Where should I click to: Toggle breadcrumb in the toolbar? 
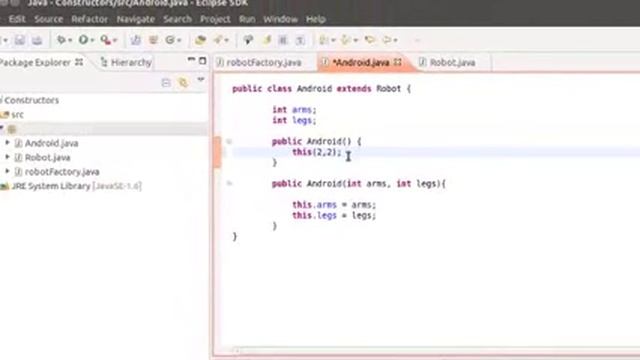(x=248, y=40)
